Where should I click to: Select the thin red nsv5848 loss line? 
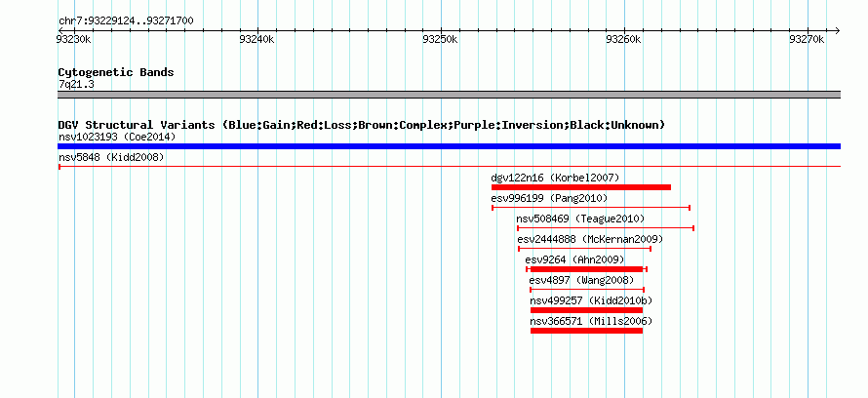coord(449,166)
